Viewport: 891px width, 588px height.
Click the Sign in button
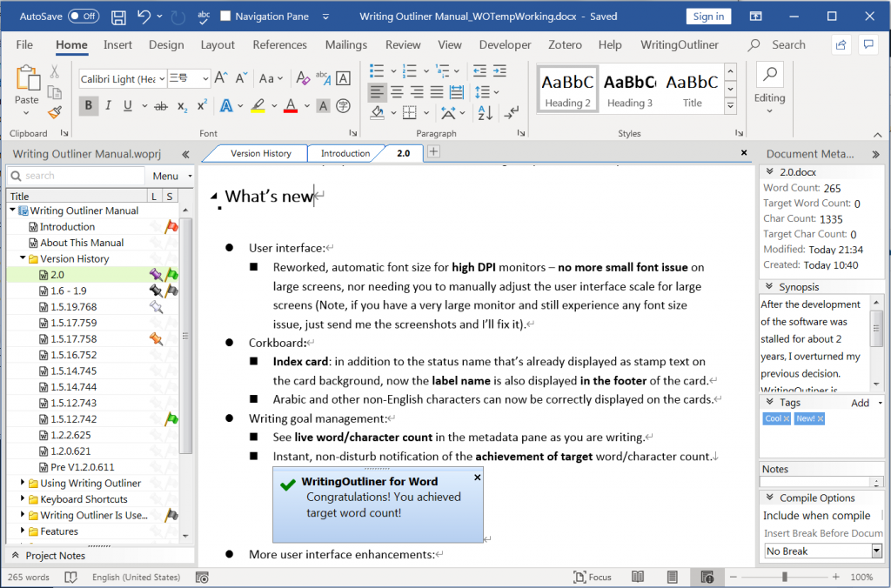[708, 17]
